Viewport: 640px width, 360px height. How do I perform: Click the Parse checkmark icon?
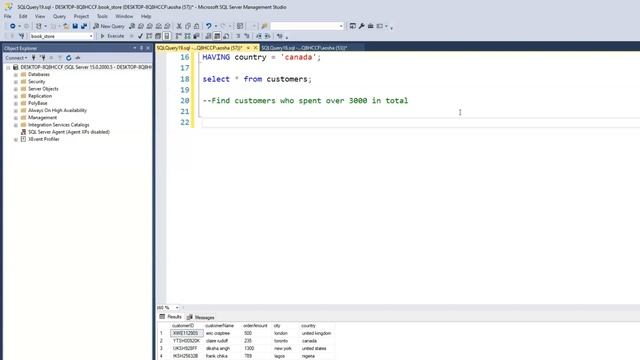coord(140,36)
